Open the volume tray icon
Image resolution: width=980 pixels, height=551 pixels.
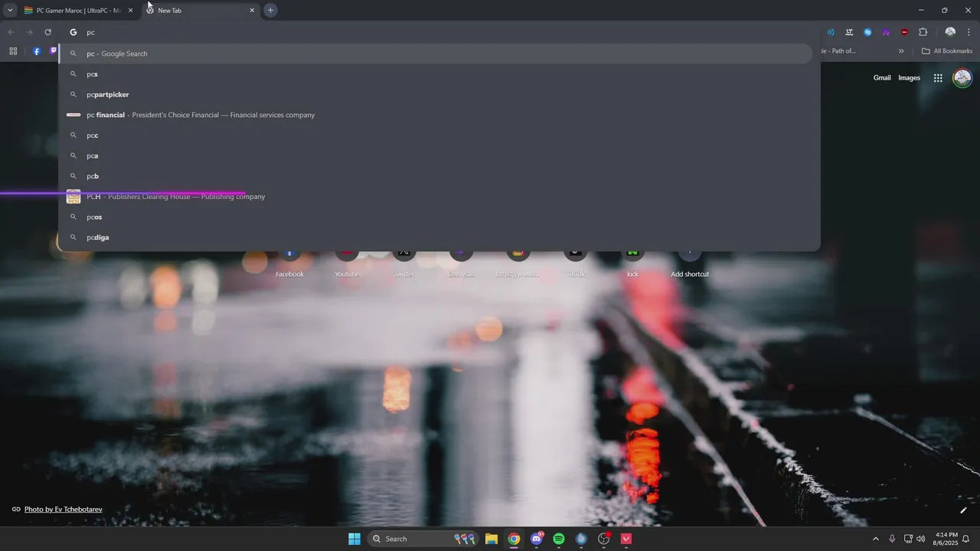pos(920,539)
